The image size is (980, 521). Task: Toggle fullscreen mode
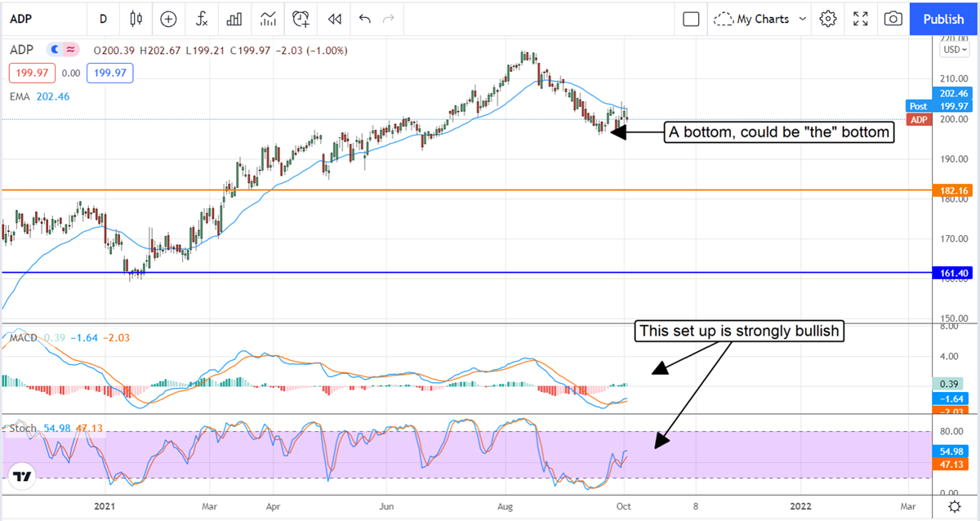point(861,18)
